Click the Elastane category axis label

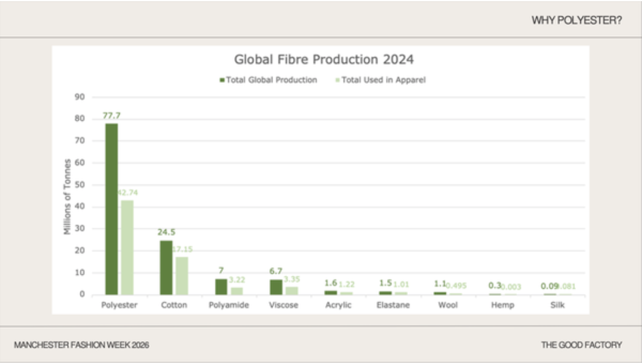point(393,305)
